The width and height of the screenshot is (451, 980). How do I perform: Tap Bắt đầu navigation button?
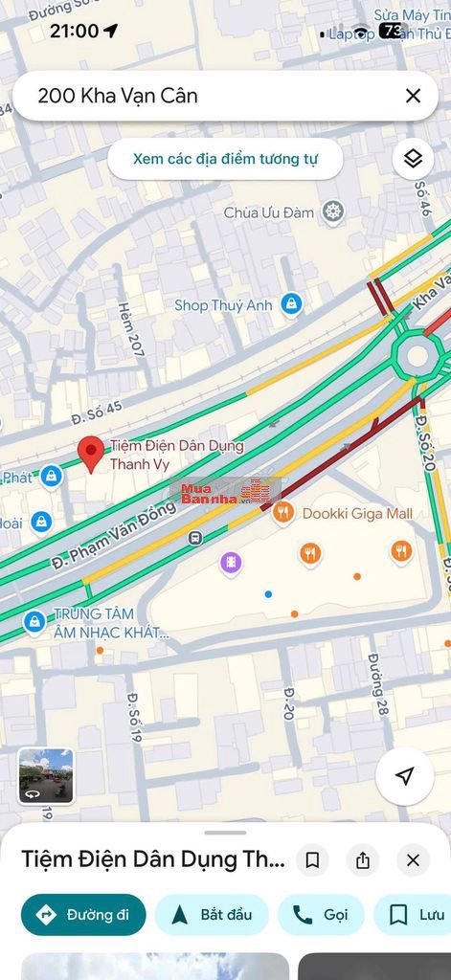[x=212, y=915]
